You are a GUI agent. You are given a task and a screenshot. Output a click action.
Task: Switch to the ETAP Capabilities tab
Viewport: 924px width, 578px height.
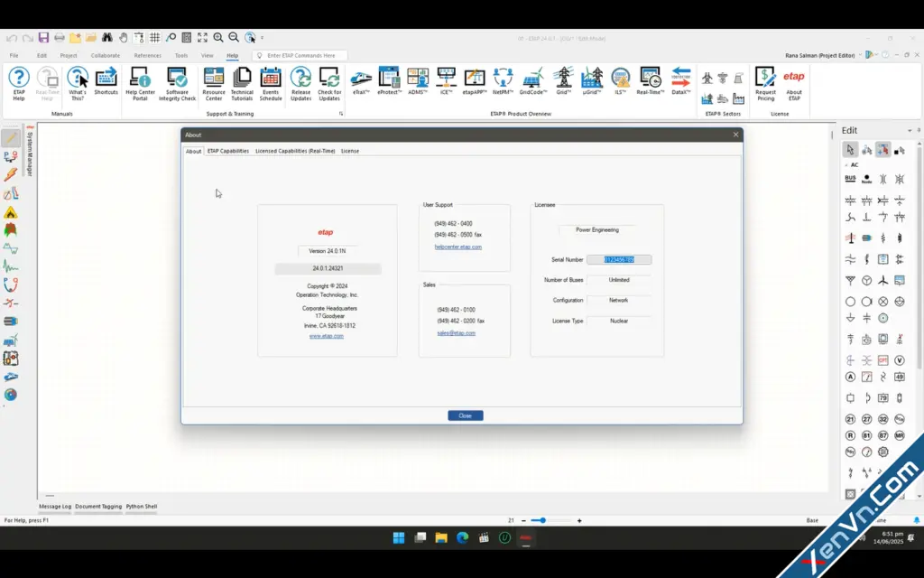(x=228, y=151)
